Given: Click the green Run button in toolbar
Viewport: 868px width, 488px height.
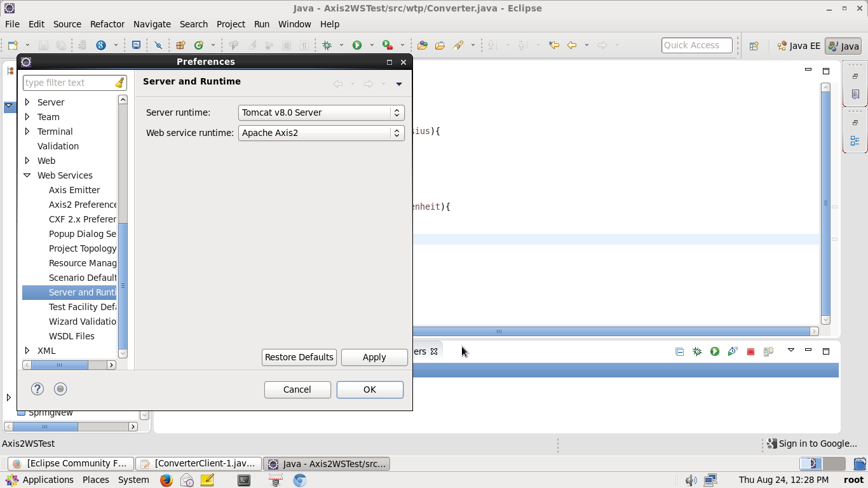Looking at the screenshot, I should 357,45.
